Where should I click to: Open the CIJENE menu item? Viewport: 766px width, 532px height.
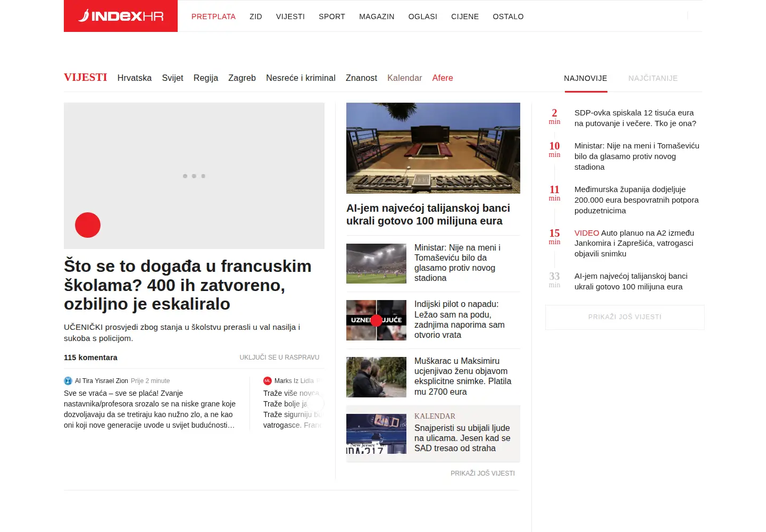(465, 16)
